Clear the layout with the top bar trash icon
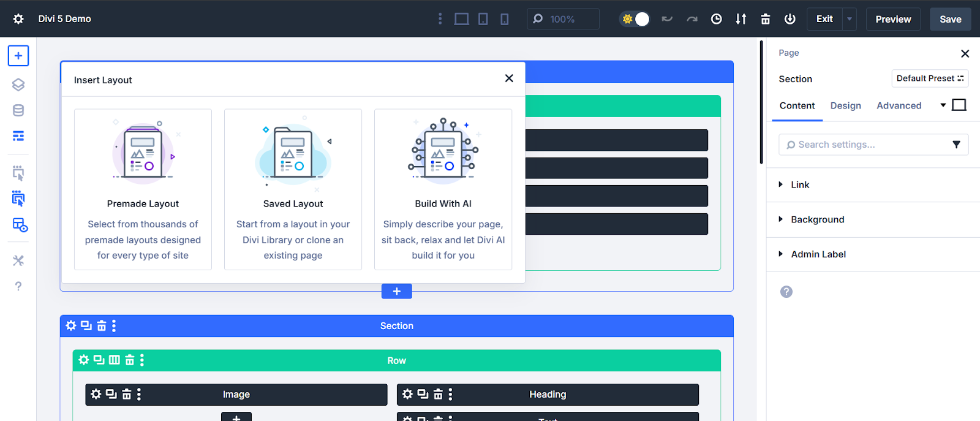 [766, 19]
